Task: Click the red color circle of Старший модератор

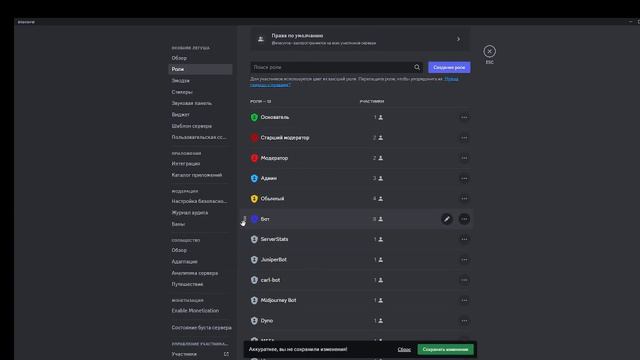Action: click(x=254, y=138)
